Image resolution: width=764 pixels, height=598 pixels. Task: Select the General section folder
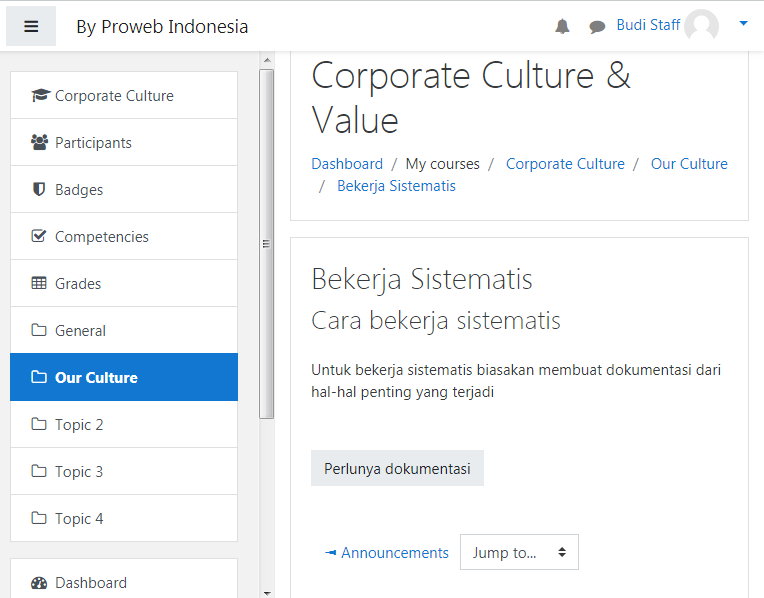point(124,330)
